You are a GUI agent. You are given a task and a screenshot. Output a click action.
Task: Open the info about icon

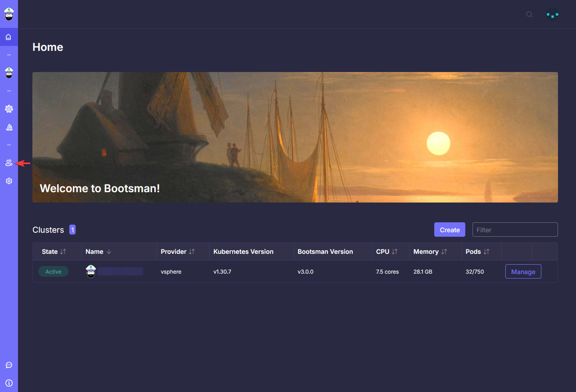[x=9, y=383]
